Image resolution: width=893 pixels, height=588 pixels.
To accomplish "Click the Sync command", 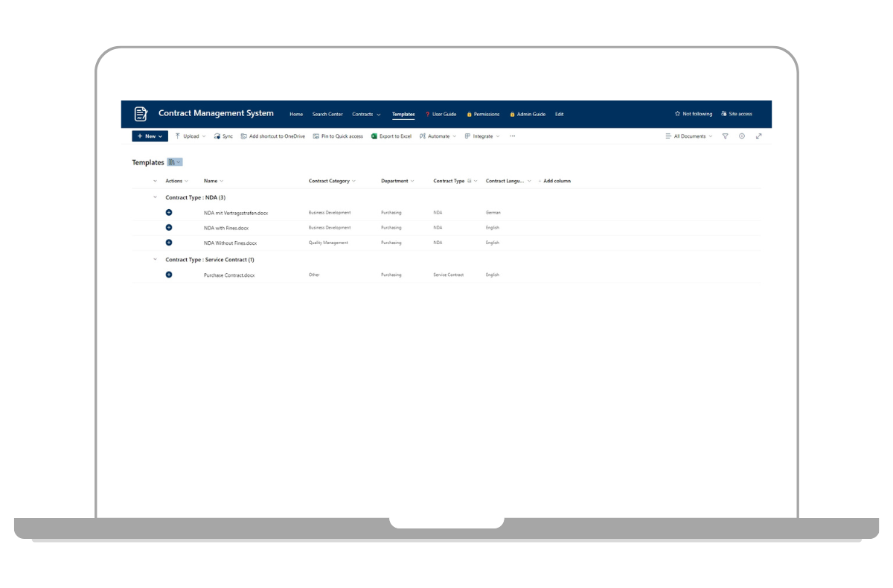I will pyautogui.click(x=223, y=136).
